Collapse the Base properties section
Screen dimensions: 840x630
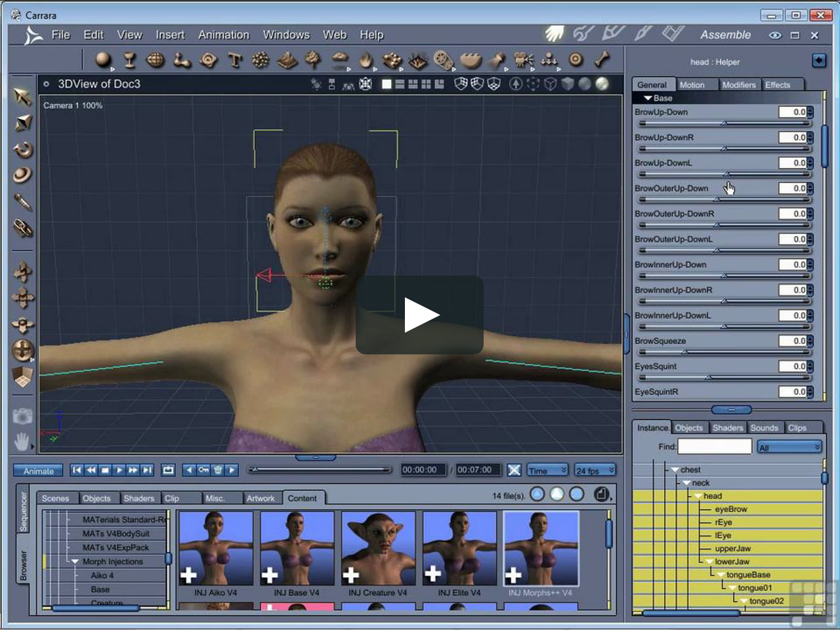coord(648,98)
